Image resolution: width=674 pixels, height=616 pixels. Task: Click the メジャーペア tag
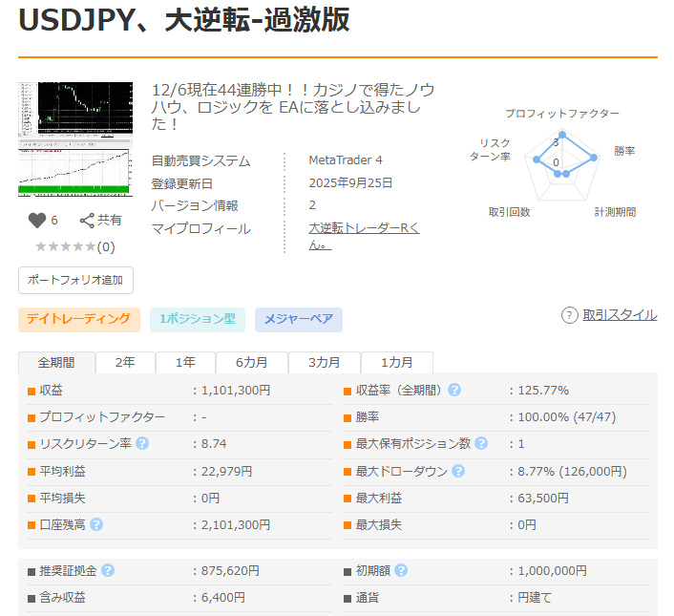click(x=299, y=319)
